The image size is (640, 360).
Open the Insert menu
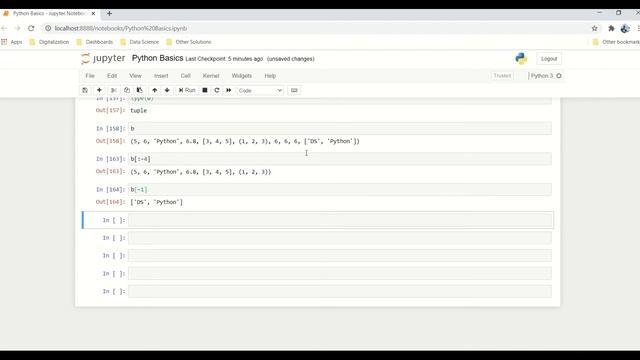(x=161, y=76)
